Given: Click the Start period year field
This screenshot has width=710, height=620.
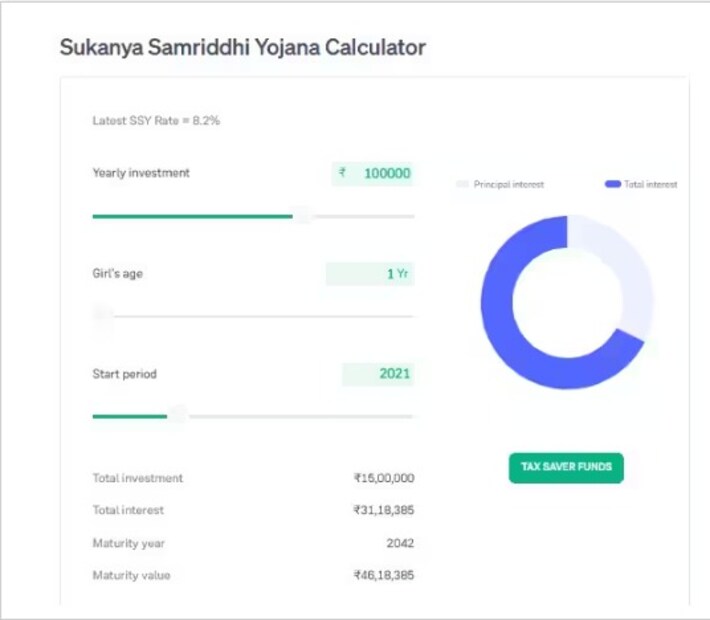Looking at the screenshot, I should click(x=378, y=374).
